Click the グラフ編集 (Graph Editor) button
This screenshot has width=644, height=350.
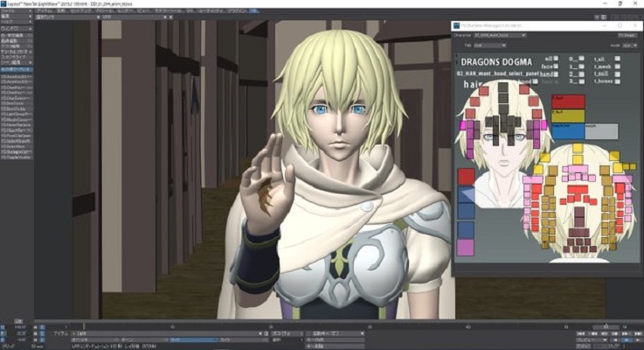click(x=16, y=46)
